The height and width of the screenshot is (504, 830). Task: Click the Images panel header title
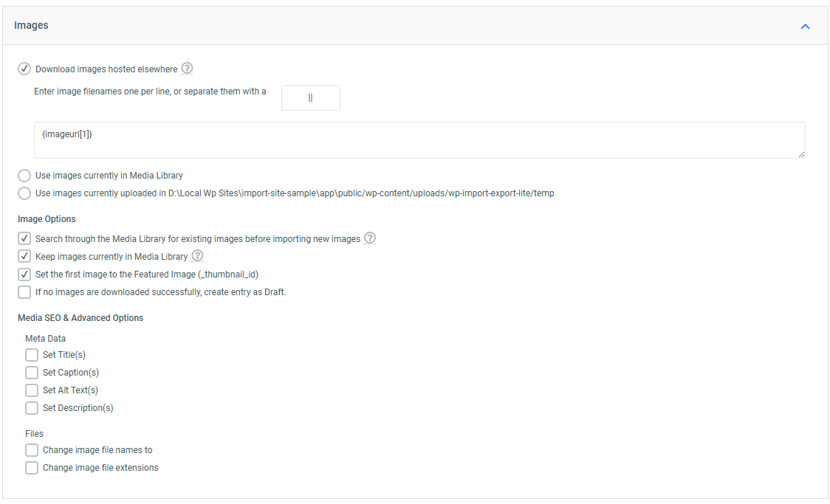point(31,25)
